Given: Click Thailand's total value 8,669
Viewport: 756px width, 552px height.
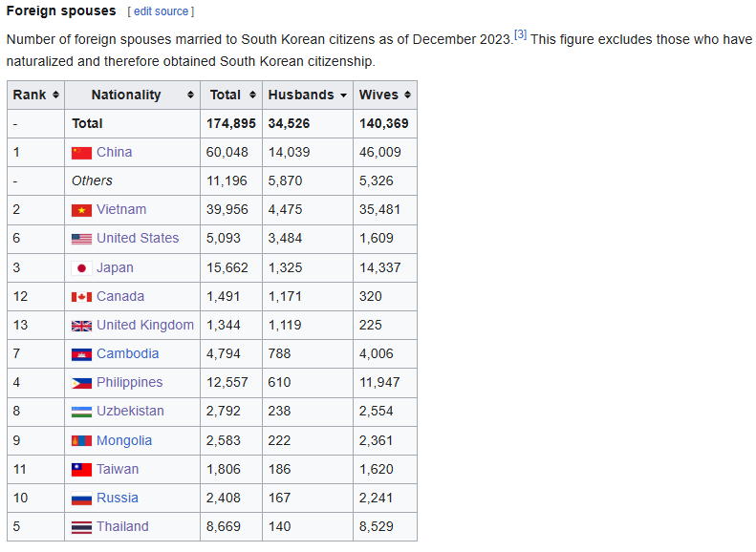Looking at the screenshot, I should (224, 526).
